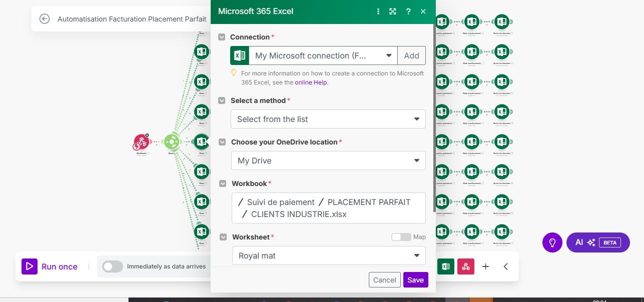
Task: Click the Run once play icon
Action: coord(30,266)
